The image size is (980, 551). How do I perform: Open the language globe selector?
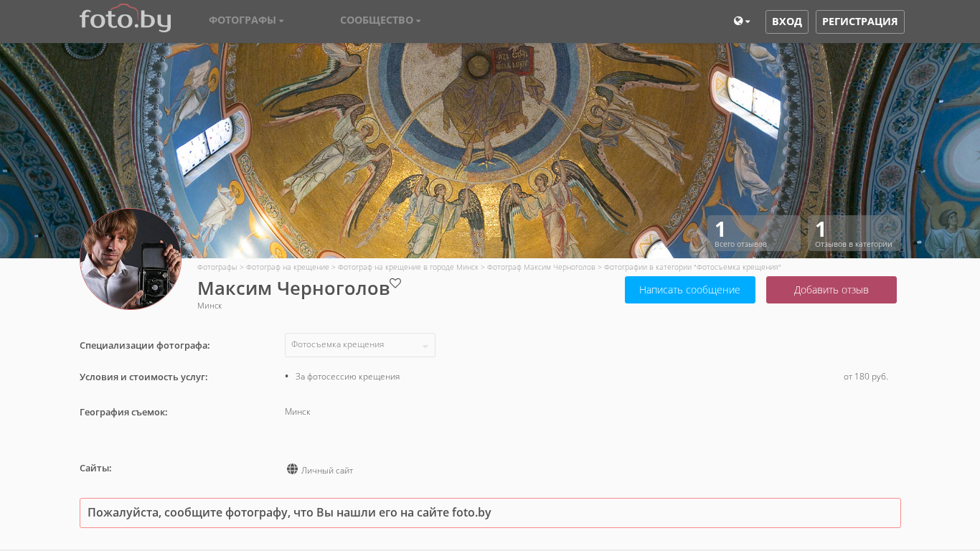742,22
